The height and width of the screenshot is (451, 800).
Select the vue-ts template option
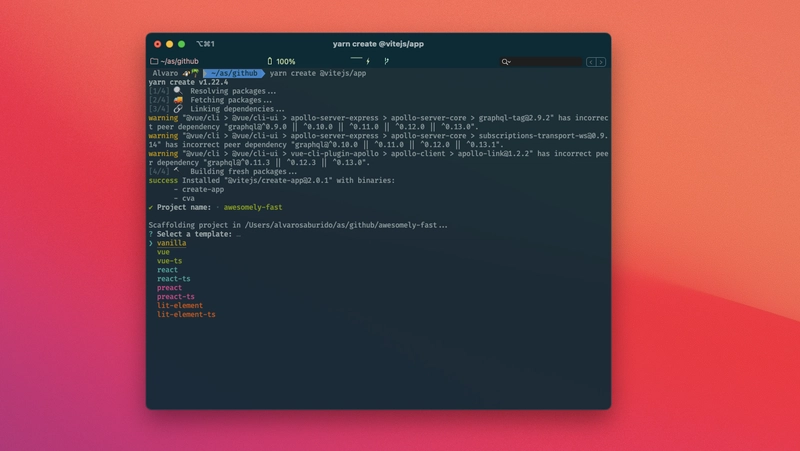coord(169,261)
